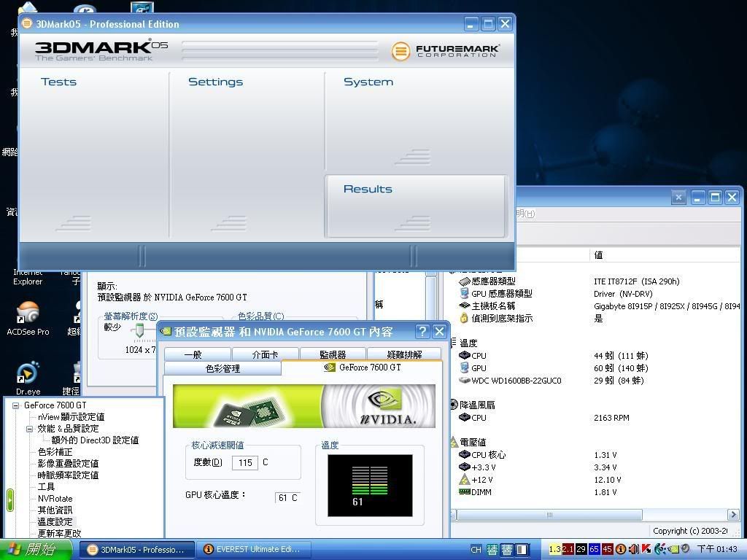Select the 疑難排解 tab

coord(405,355)
